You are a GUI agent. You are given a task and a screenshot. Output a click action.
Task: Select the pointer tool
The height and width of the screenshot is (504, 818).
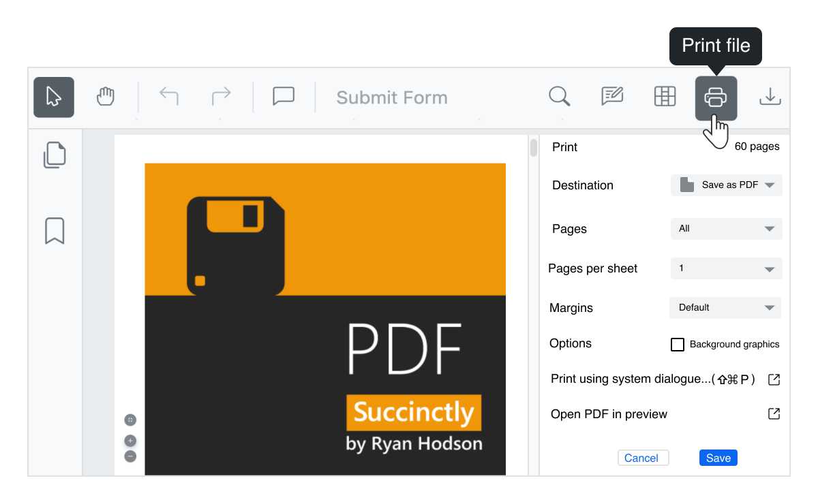(x=53, y=97)
